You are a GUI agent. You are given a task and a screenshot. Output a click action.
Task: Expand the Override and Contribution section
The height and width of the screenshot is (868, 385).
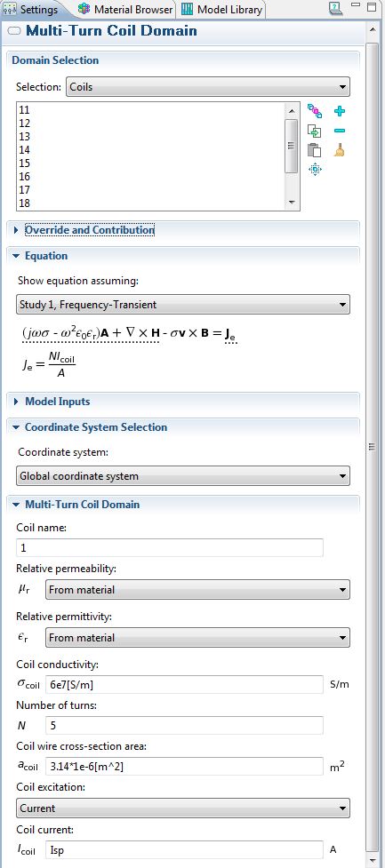(89, 230)
